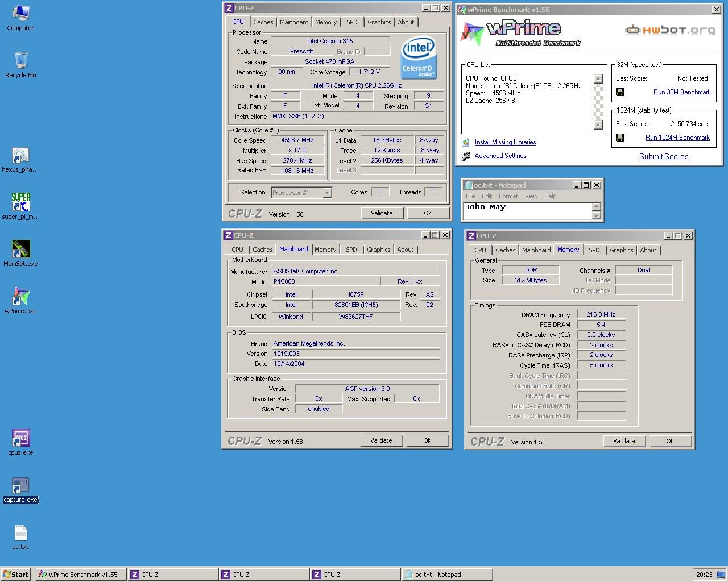This screenshot has width=728, height=582.
Task: Open the Edit menu in Notepad
Action: point(487,196)
